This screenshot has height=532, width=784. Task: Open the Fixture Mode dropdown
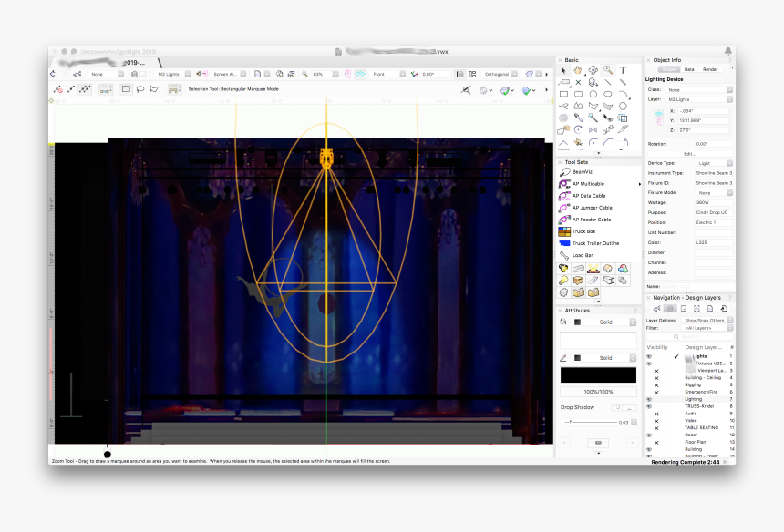point(714,193)
